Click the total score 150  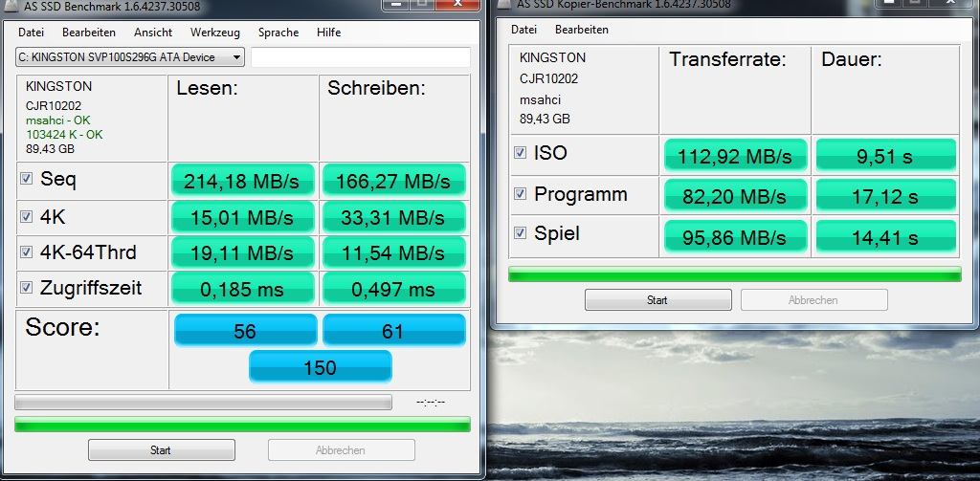320,366
